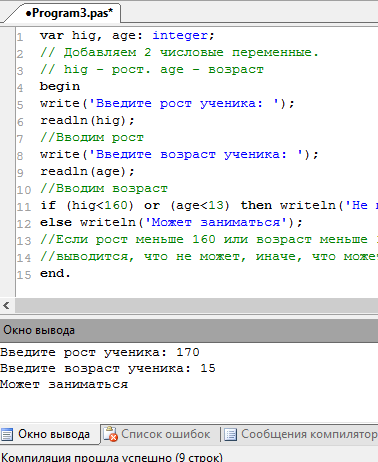Place cursor on 'var hig, age: integer;' line
The image size is (378, 462).
pos(127,35)
